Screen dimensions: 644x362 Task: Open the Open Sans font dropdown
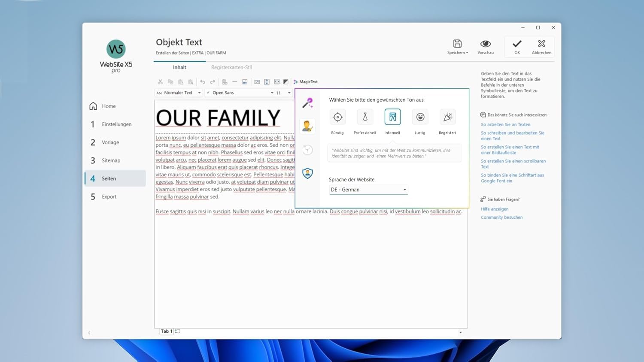[x=240, y=93]
